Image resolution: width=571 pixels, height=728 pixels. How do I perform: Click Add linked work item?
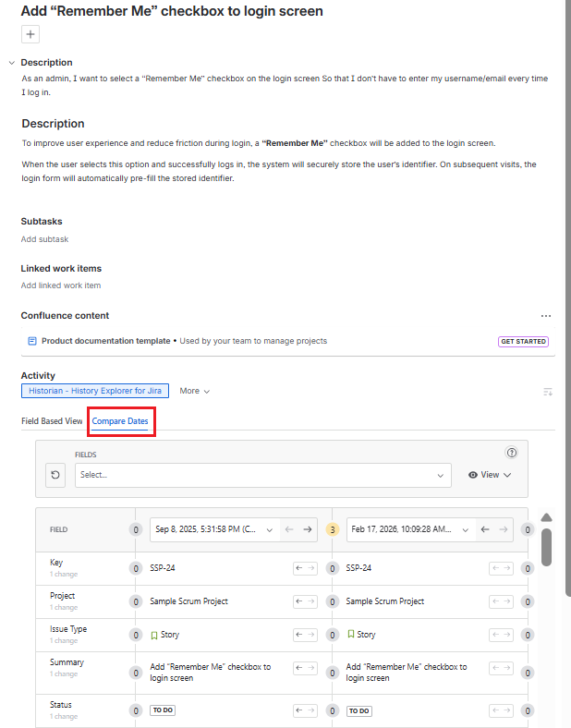61,285
